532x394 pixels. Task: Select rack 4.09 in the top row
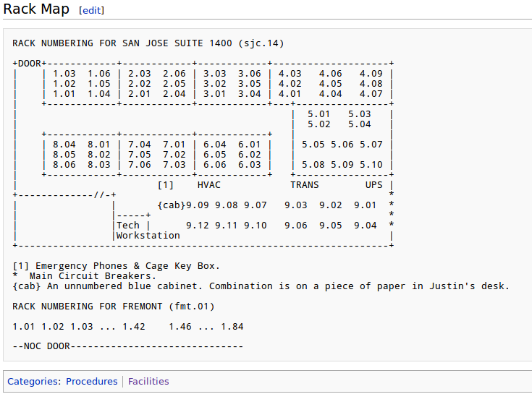371,74
